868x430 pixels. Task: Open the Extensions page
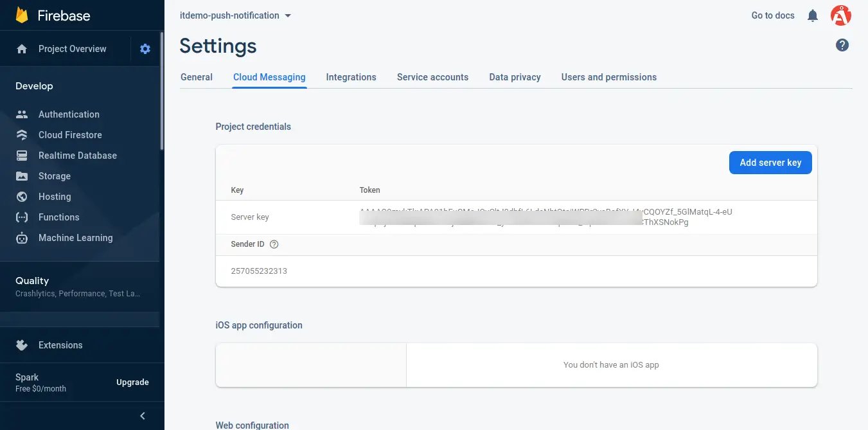pyautogui.click(x=60, y=345)
